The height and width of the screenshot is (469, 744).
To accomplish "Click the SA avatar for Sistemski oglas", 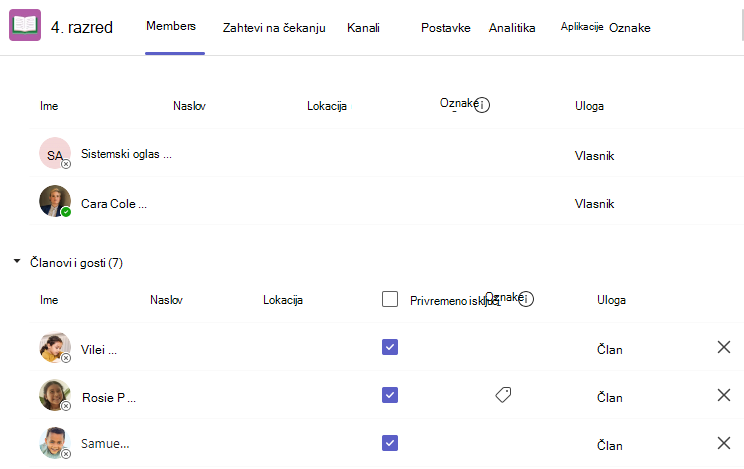I will [x=55, y=153].
